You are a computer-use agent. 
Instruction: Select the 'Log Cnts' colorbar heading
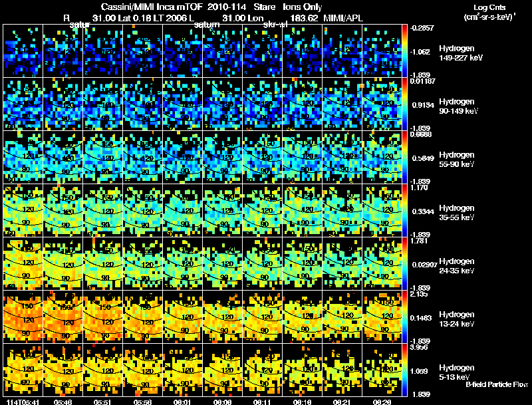(x=489, y=7)
